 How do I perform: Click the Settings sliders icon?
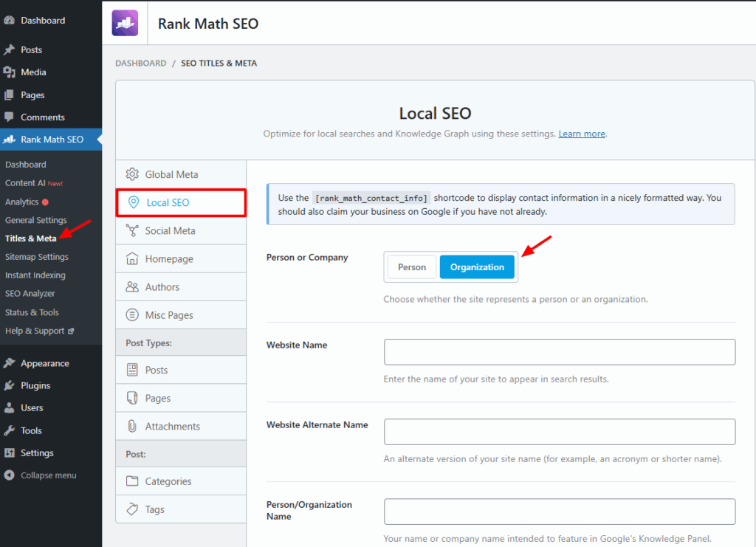[x=9, y=453]
